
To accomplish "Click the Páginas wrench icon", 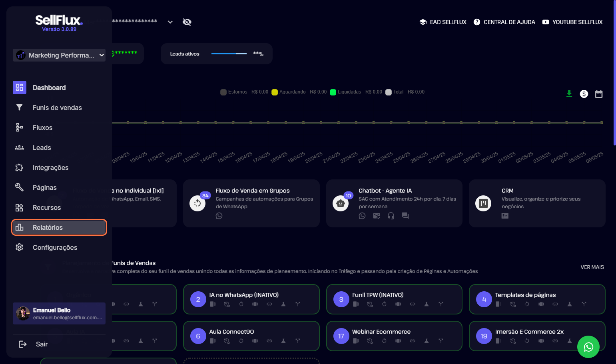I will click(19, 187).
